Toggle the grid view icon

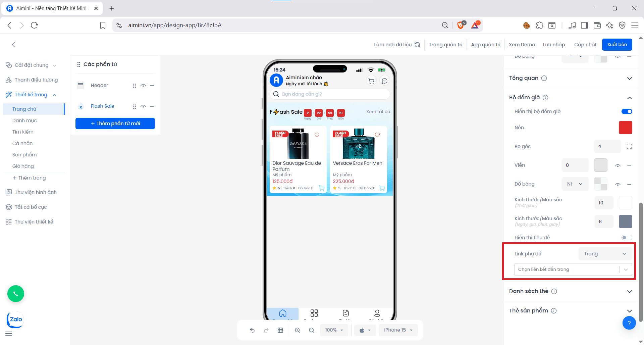(280, 330)
